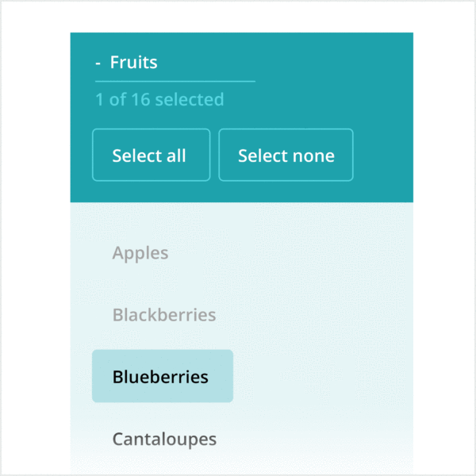
Task: Click the selection count text under Fruits
Action: point(159,100)
